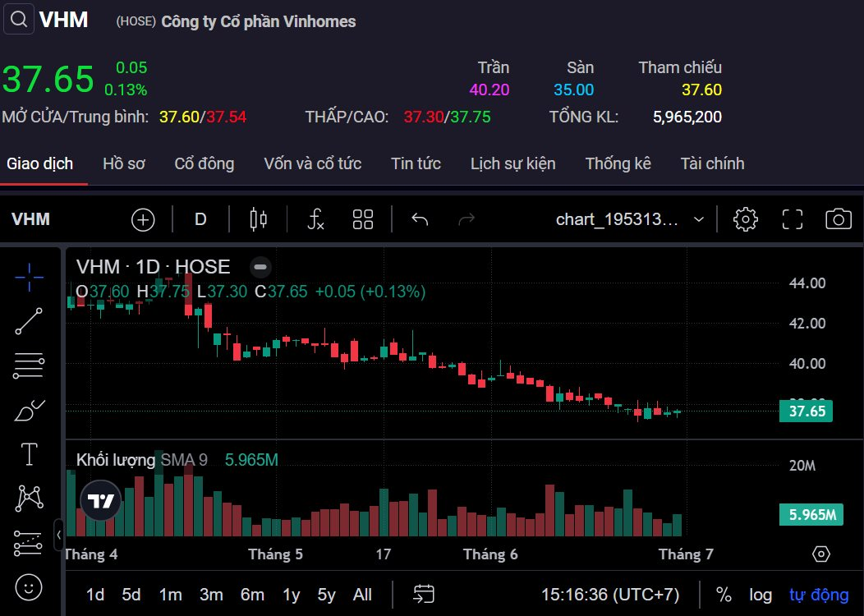Click the stock symbol search magnifier icon
This screenshot has width=864, height=616.
point(18,20)
